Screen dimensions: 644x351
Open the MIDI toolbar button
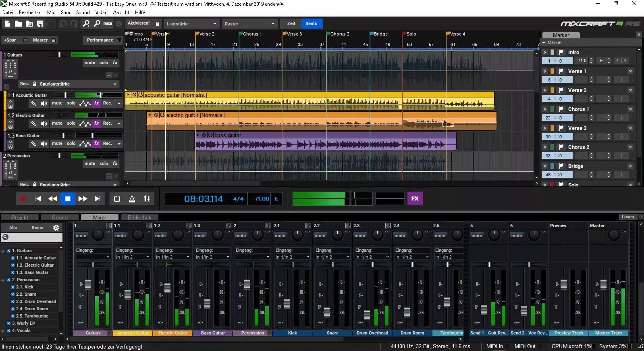coord(108,24)
